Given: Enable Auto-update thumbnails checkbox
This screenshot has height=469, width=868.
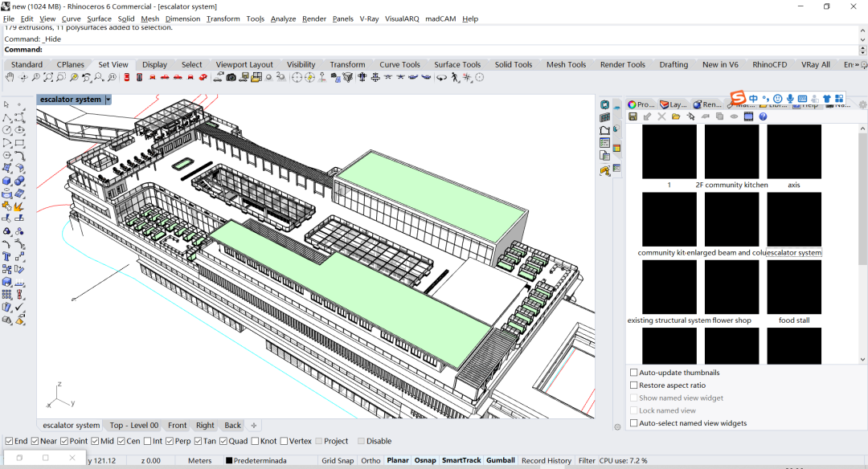Looking at the screenshot, I should [x=634, y=373].
